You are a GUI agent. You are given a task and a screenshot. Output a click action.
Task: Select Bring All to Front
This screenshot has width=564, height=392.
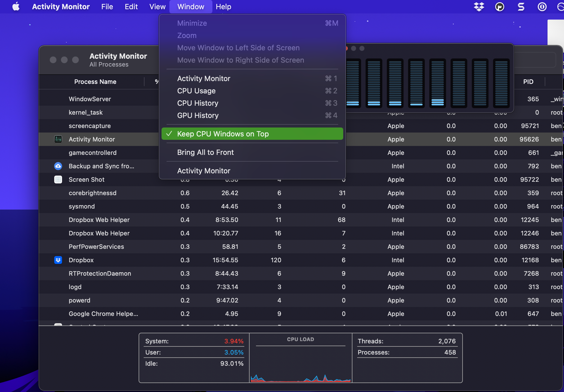click(x=205, y=152)
